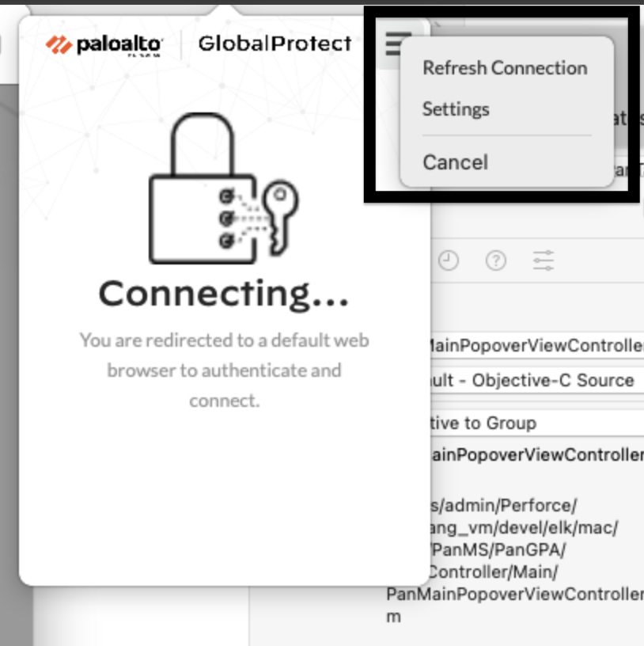Focus the MainPopoverViewController name field

537,345
